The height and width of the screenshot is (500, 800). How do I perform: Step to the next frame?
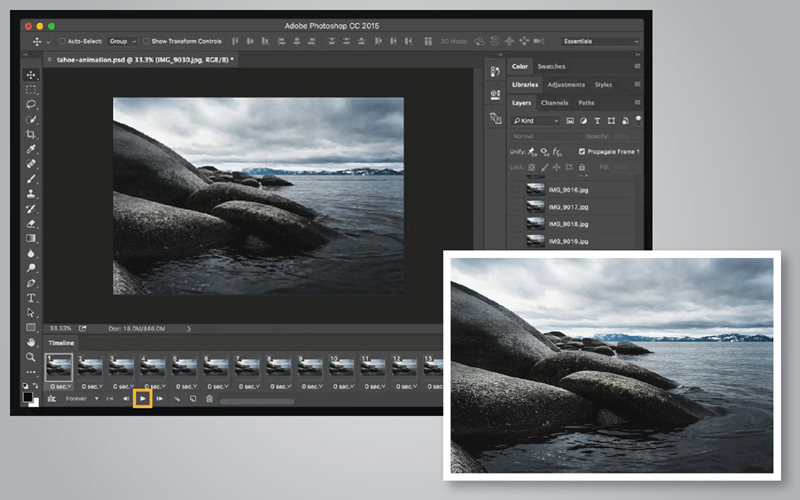[x=160, y=398]
